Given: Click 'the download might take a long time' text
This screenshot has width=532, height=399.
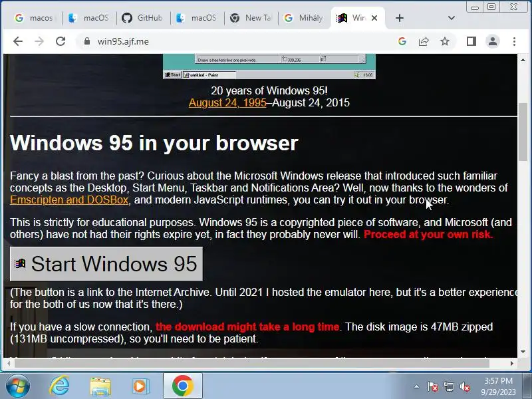Looking at the screenshot, I should pyautogui.click(x=247, y=327).
